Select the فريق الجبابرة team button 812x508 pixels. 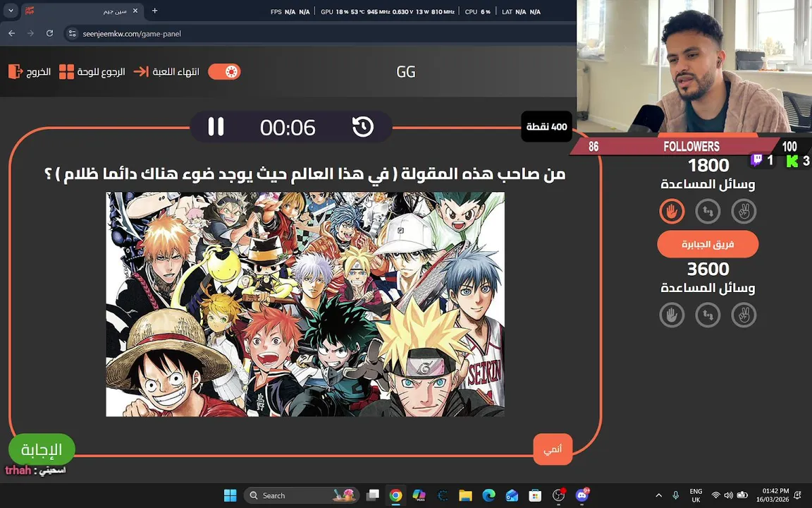708,244
